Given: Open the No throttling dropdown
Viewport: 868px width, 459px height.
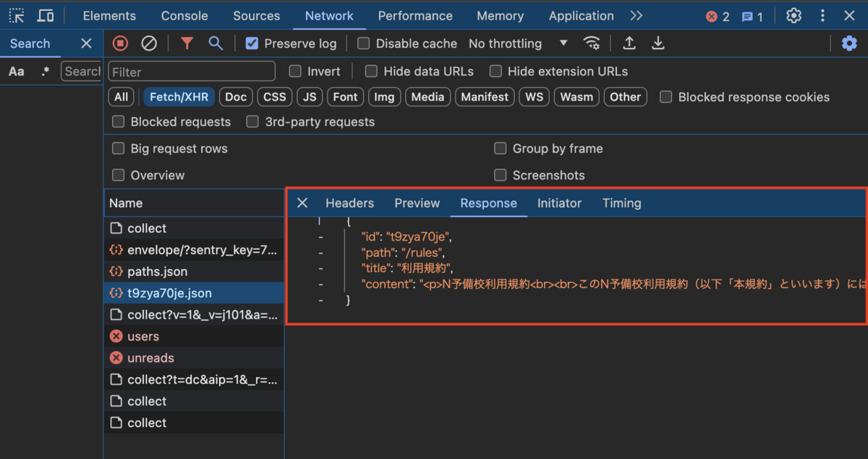Looking at the screenshot, I should (x=518, y=43).
